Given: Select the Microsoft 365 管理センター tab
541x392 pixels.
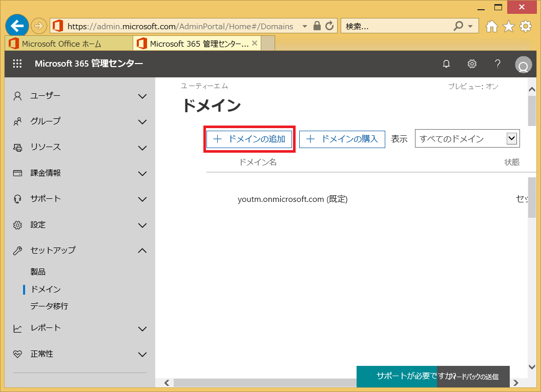Looking at the screenshot, I should click(x=197, y=44).
